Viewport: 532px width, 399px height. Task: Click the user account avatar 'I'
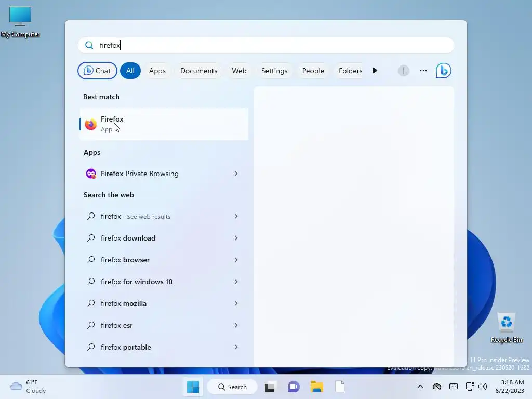403,71
